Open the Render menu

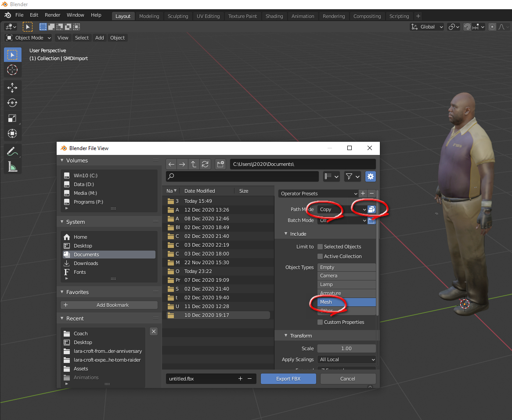coord(53,15)
